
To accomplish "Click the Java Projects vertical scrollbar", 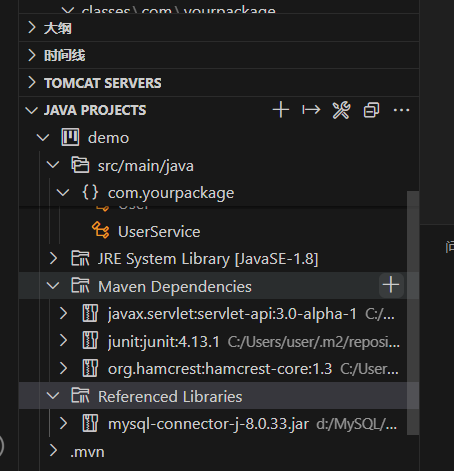I will coord(413,313).
